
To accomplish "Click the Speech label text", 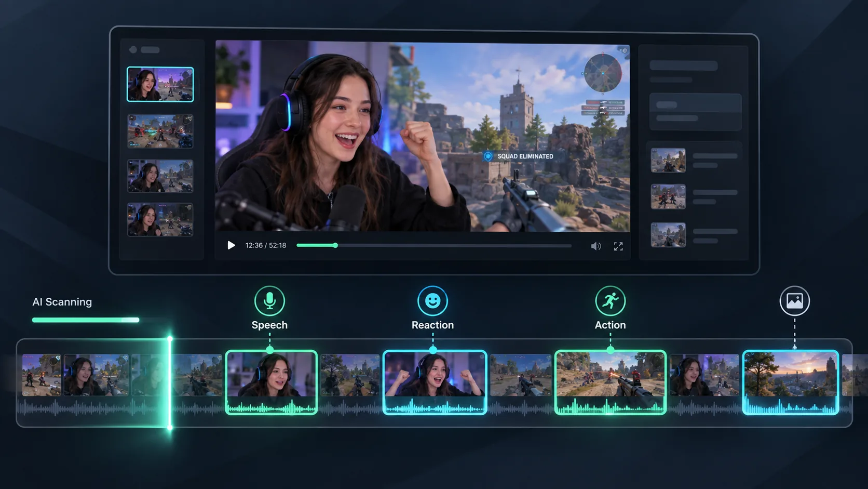I will pos(269,325).
